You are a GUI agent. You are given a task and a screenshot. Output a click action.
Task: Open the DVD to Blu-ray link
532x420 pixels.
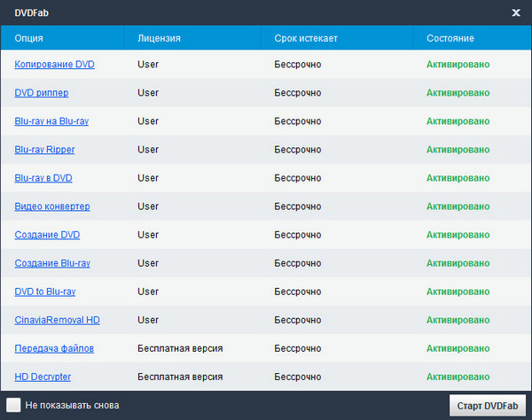(x=45, y=292)
